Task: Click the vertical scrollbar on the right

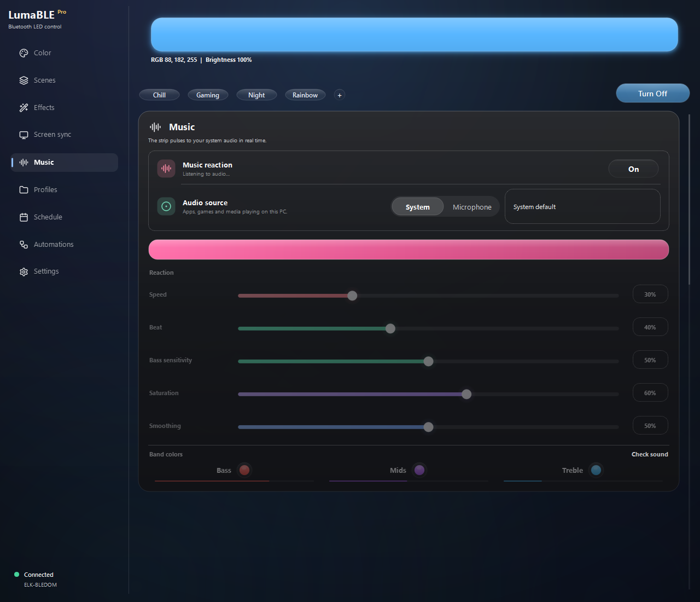Action: point(689,200)
